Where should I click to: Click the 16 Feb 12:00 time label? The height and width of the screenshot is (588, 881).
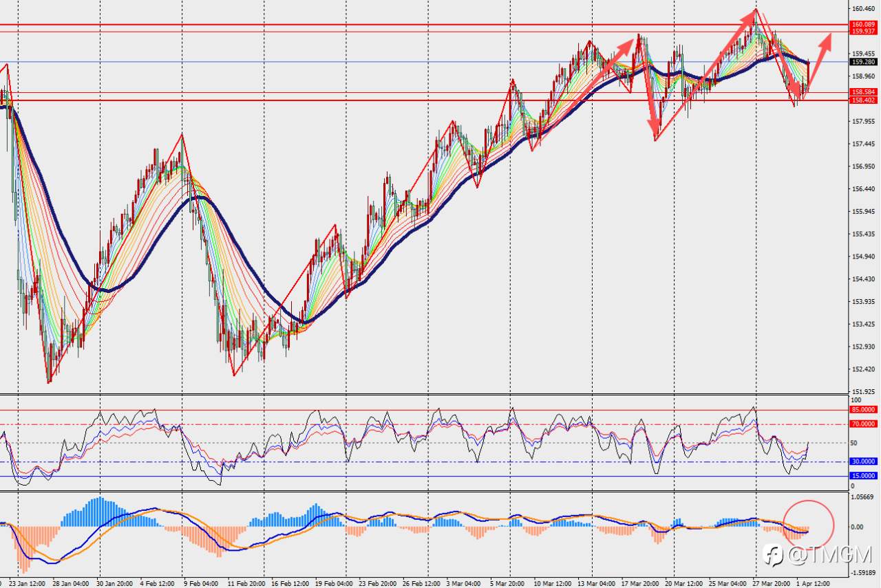pyautogui.click(x=290, y=583)
